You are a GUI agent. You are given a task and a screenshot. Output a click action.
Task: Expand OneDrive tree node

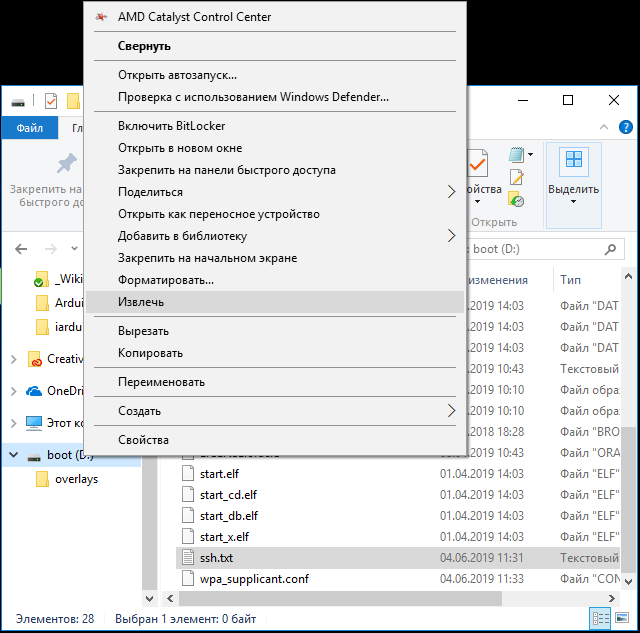pyautogui.click(x=13, y=391)
